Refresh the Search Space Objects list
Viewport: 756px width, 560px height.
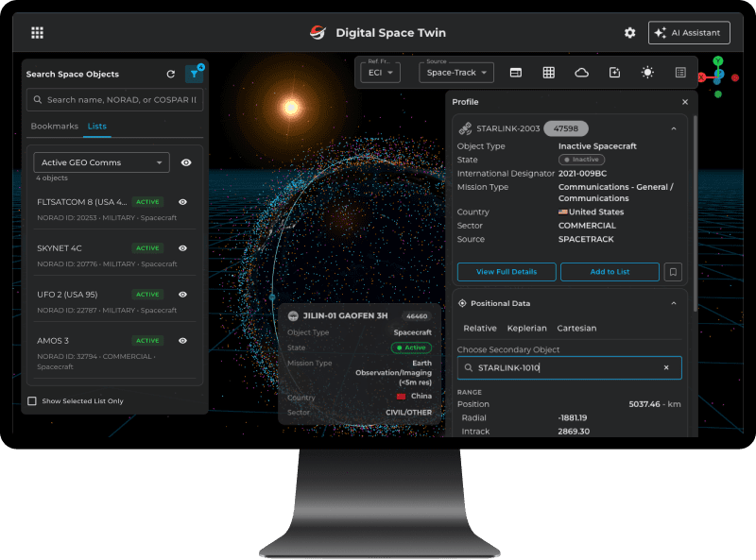coord(171,74)
